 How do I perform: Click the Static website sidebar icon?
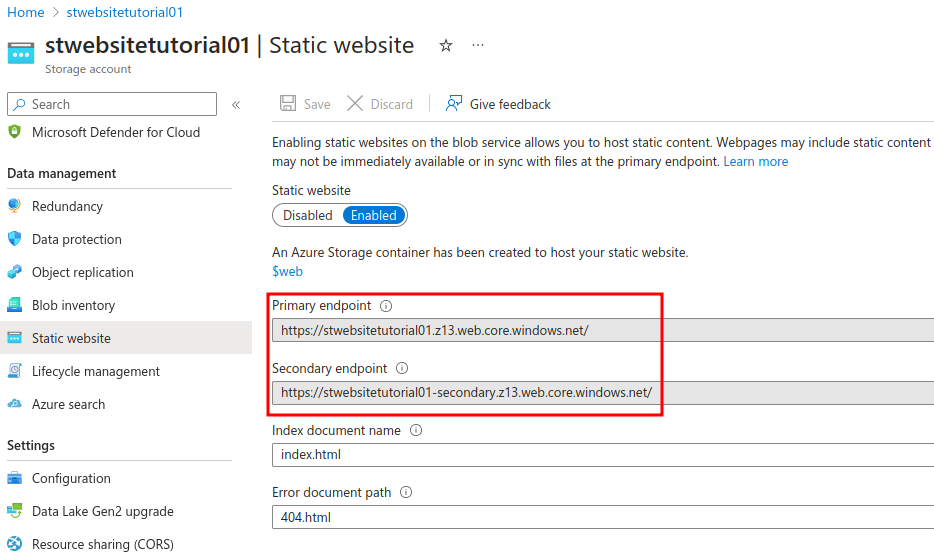click(14, 338)
